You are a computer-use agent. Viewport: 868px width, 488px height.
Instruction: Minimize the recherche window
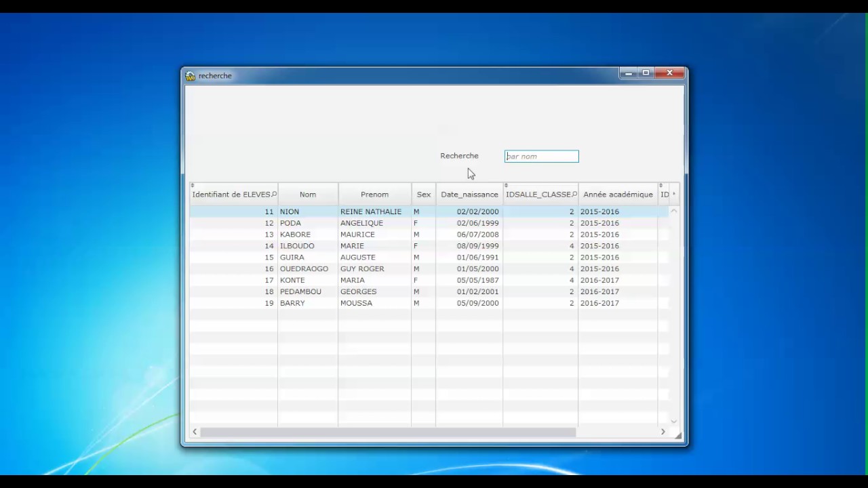[x=629, y=73]
